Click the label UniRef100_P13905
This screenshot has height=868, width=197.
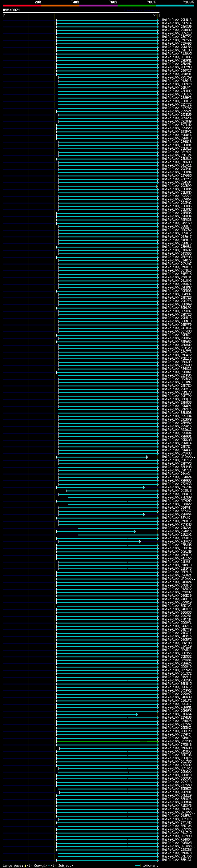[177, 54]
